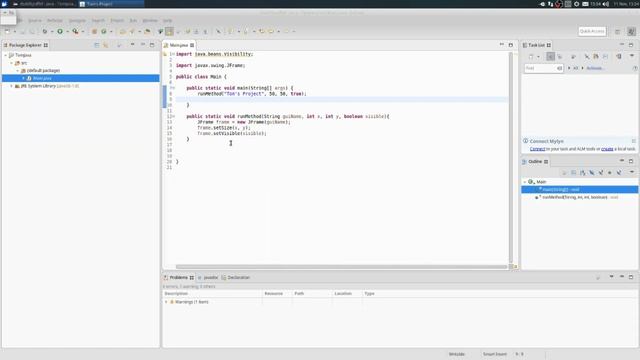Click Collapse All in Package Explorer

97,45
